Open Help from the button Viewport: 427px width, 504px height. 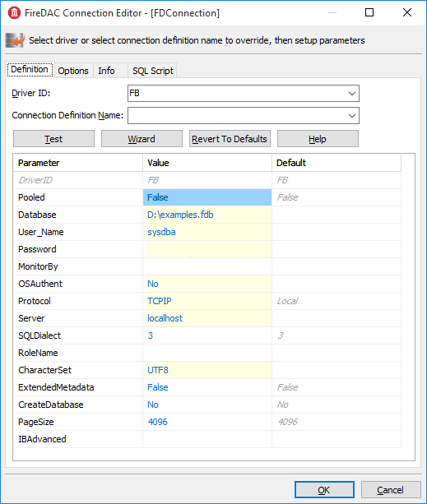(x=318, y=139)
